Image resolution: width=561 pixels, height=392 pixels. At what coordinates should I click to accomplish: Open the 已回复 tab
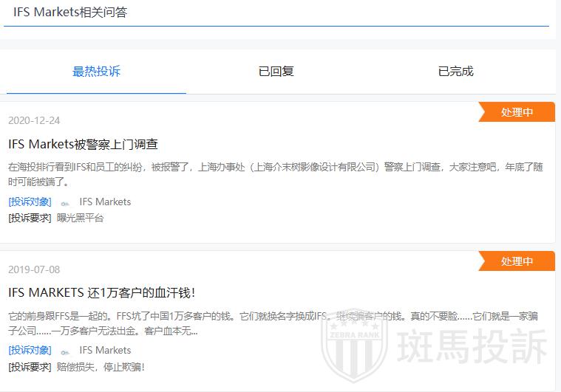[276, 72]
